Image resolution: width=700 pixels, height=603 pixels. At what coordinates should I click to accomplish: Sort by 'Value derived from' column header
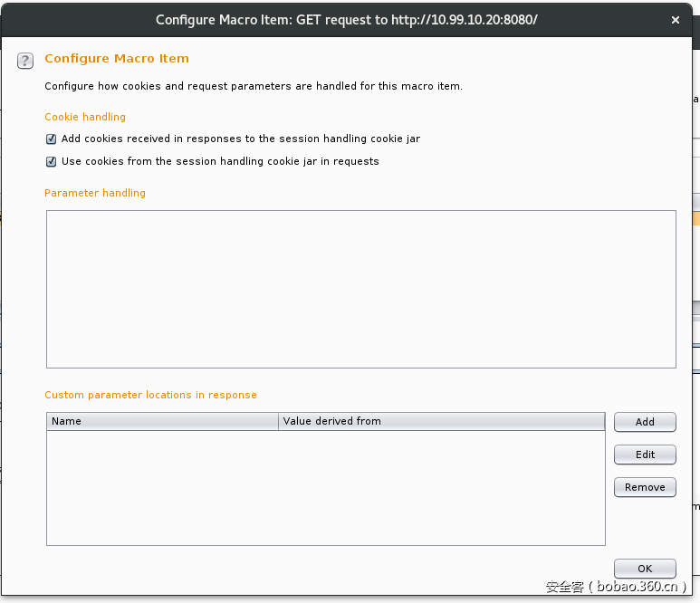point(441,421)
